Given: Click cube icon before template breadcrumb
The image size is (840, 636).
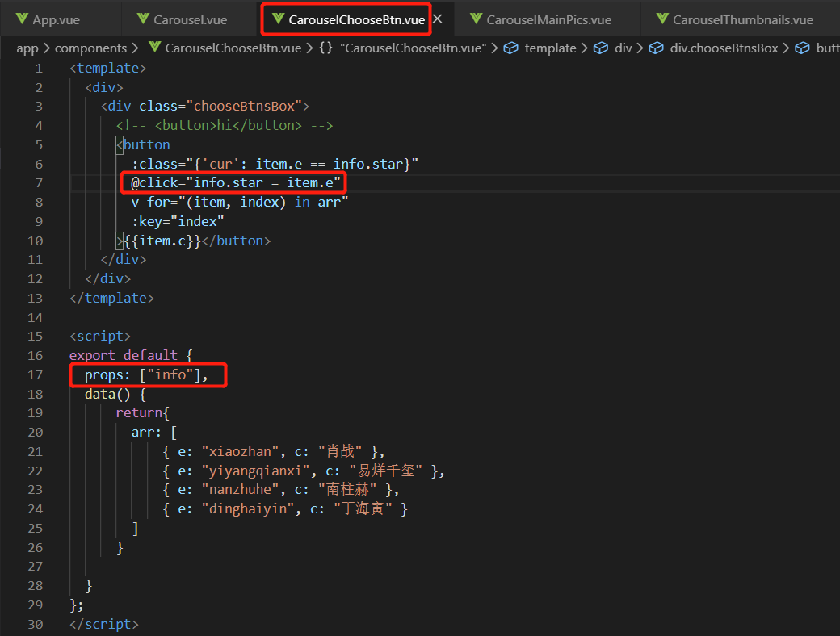Looking at the screenshot, I should (511, 48).
